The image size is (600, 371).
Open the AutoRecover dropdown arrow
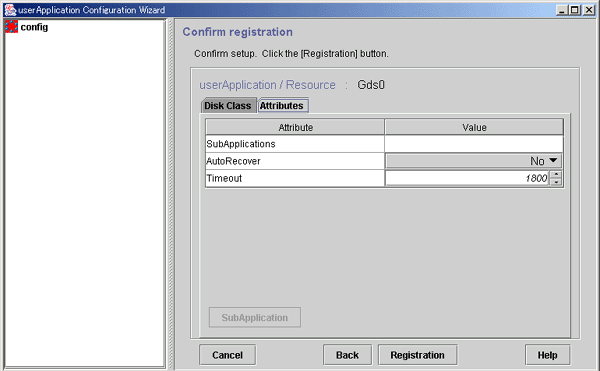click(553, 161)
